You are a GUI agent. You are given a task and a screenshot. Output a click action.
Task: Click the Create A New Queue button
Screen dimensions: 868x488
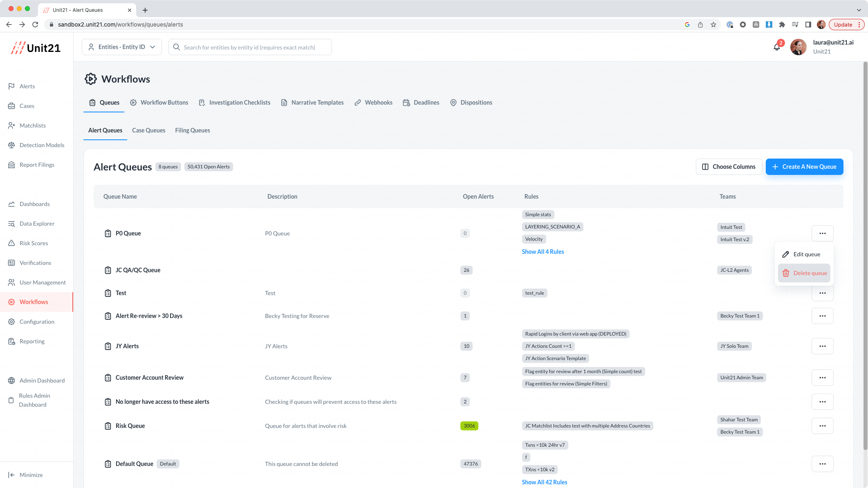pyautogui.click(x=804, y=167)
